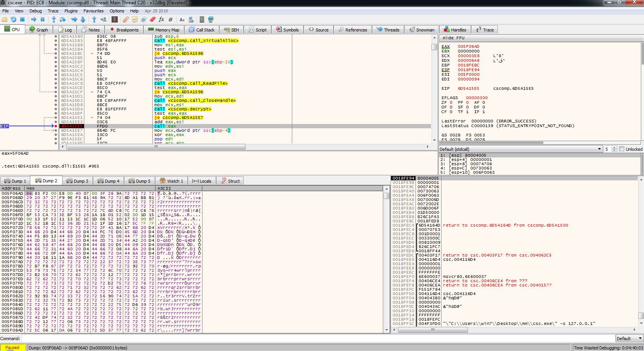644x351 pixels.
Task: Click the Pause execution icon
Action: (43, 19)
